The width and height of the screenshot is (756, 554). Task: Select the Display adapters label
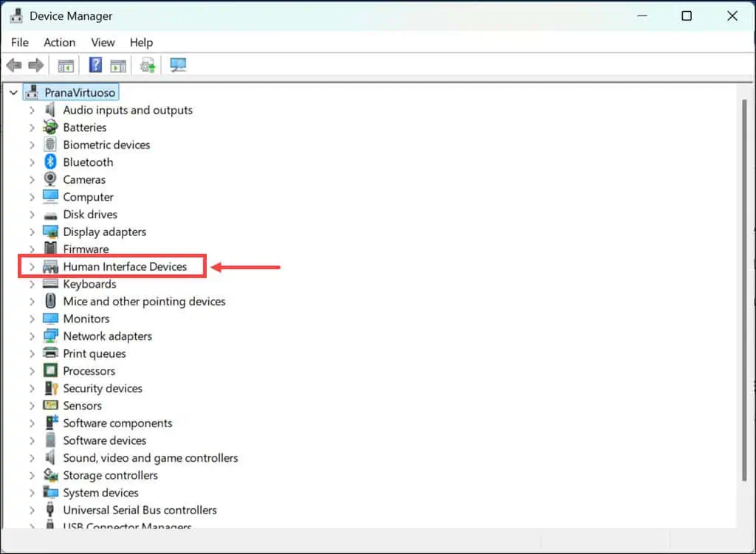105,232
